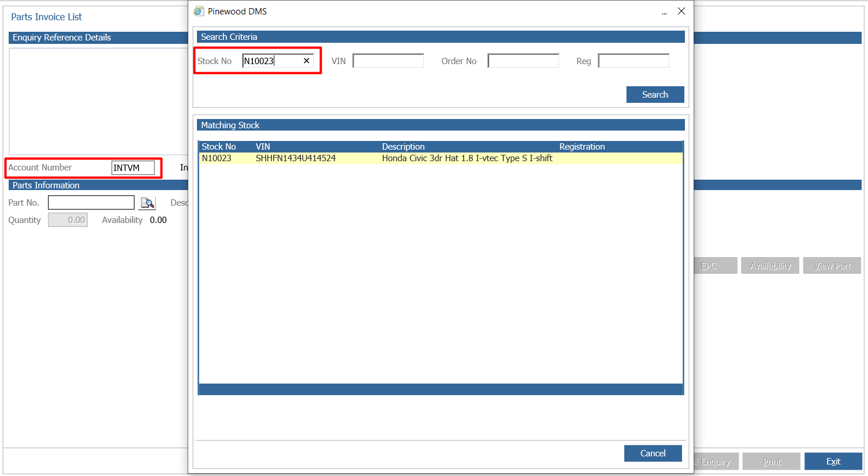The image size is (868, 476).
Task: Click the Parts Invoice List title
Action: [46, 17]
